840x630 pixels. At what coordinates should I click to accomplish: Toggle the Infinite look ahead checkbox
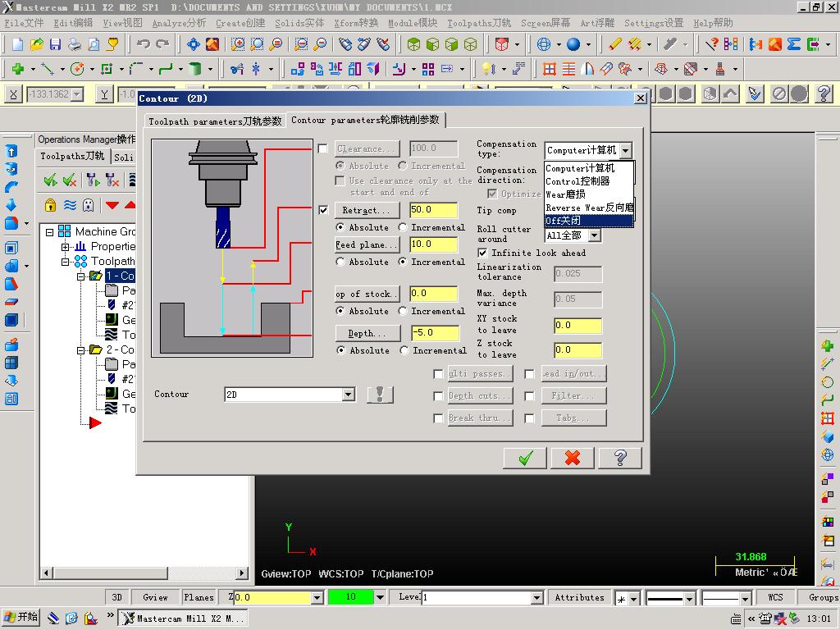point(482,253)
